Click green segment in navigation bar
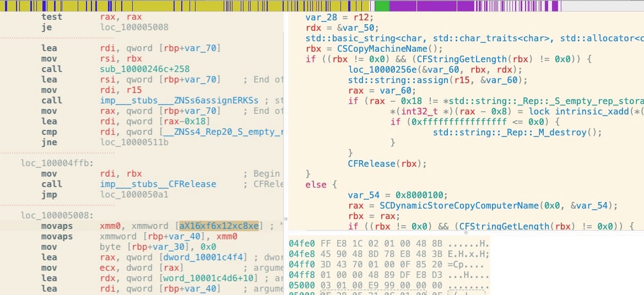Image resolution: width=644 pixels, height=295 pixels. pyautogui.click(x=382, y=6)
